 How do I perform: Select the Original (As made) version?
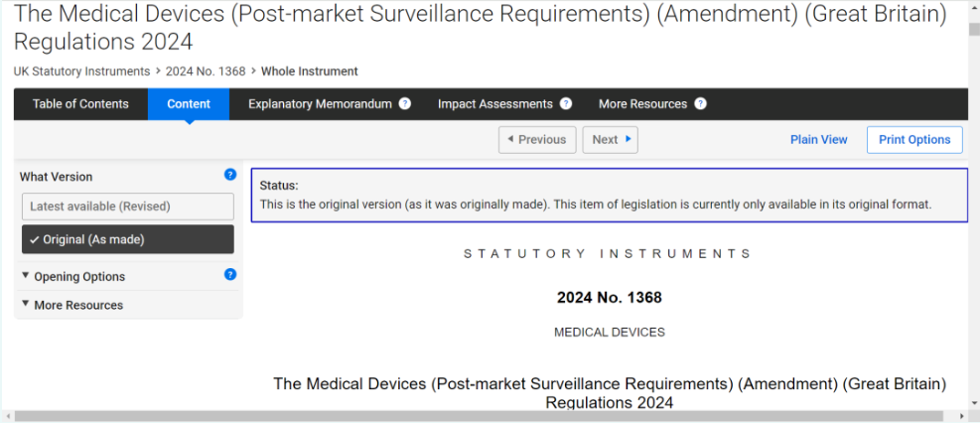(128, 239)
